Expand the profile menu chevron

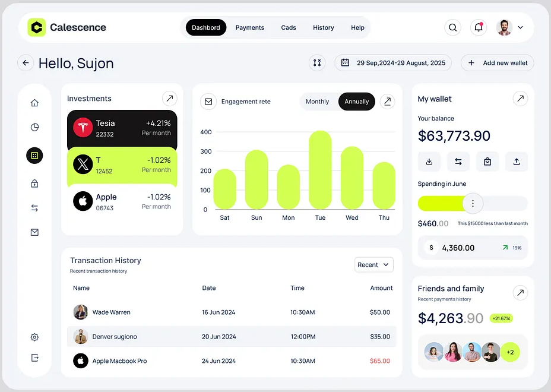pyautogui.click(x=521, y=27)
